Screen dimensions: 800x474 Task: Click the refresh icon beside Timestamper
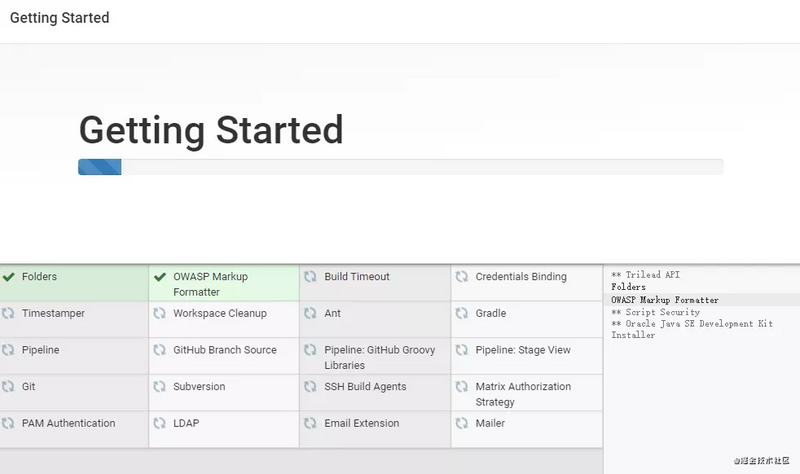(x=9, y=314)
